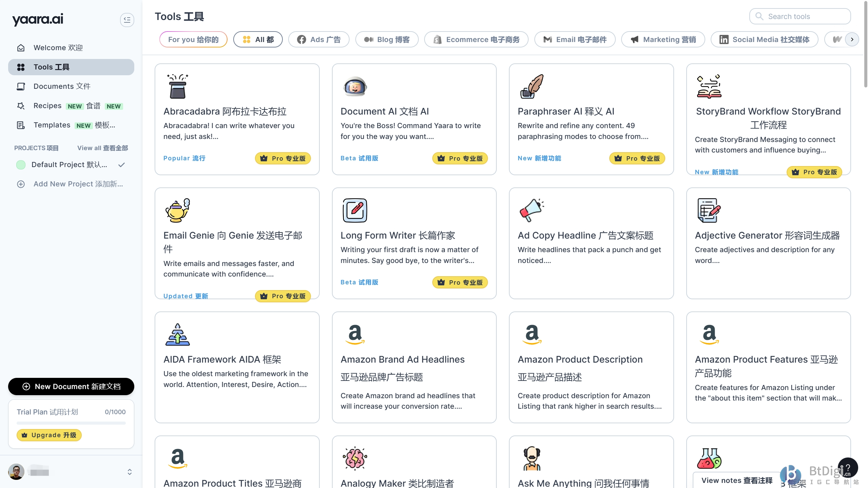This screenshot has height=488, width=868.
Task: Select Tools in the sidebar
Action: pyautogui.click(x=71, y=67)
